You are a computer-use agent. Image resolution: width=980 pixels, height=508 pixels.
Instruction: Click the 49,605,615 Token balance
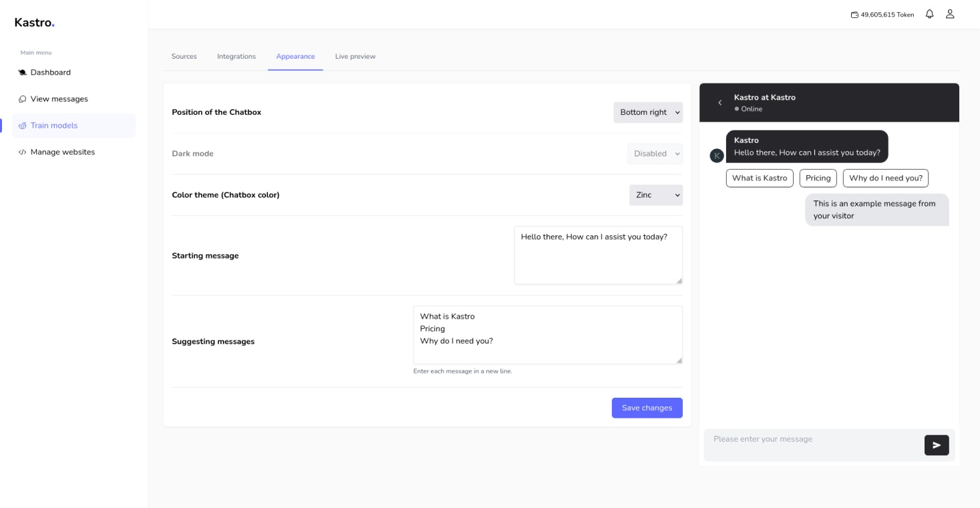pyautogui.click(x=887, y=15)
